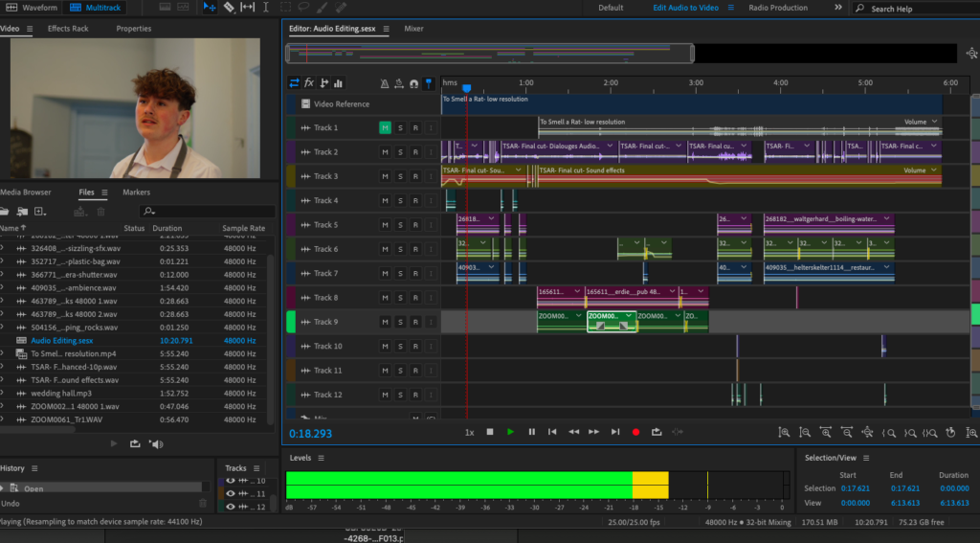Expand workspace overflow chevron menu
The height and width of the screenshot is (543, 980).
[x=838, y=8]
